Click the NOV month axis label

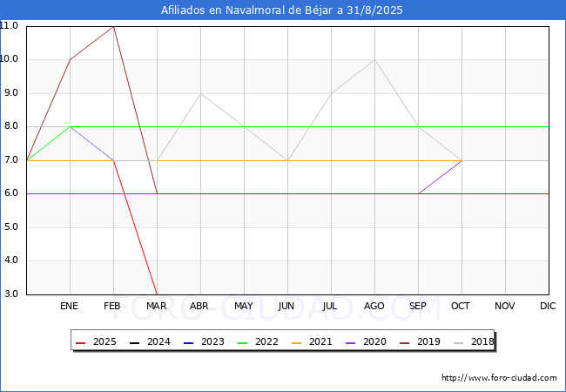click(505, 306)
